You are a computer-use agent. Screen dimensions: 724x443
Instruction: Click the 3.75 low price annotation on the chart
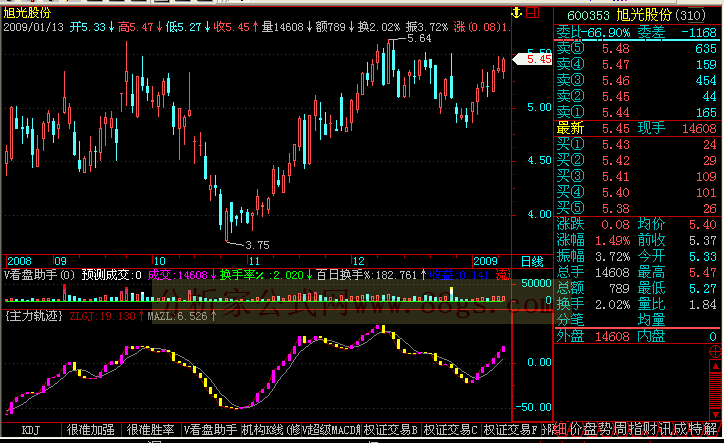pyautogui.click(x=257, y=245)
